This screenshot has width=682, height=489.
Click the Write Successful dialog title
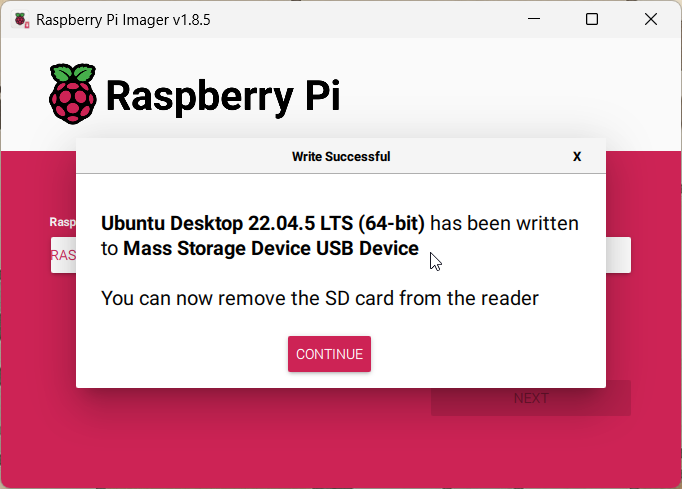pyautogui.click(x=341, y=157)
